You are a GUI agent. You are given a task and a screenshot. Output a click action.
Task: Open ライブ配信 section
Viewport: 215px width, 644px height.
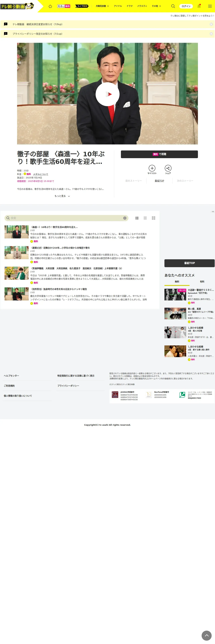pyautogui.click(x=82, y=6)
